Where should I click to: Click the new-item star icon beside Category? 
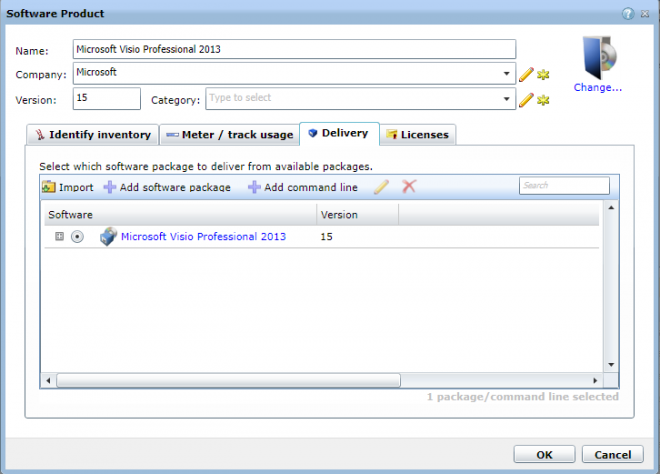(x=543, y=100)
